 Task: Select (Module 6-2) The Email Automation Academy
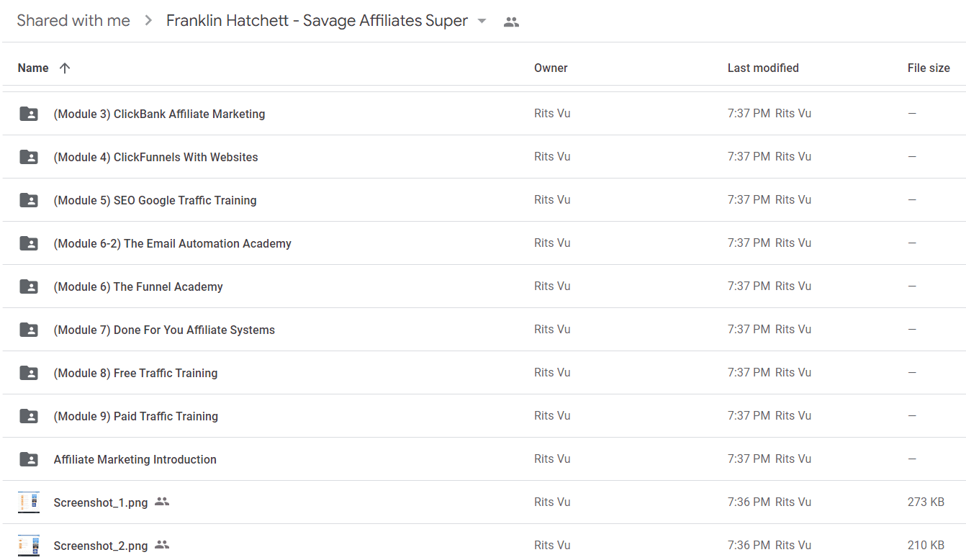click(173, 243)
